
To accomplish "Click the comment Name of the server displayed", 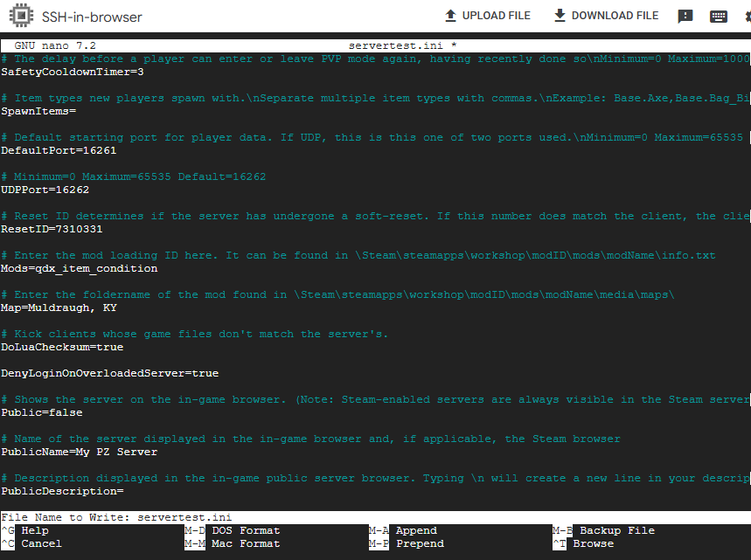I will pos(311,439).
